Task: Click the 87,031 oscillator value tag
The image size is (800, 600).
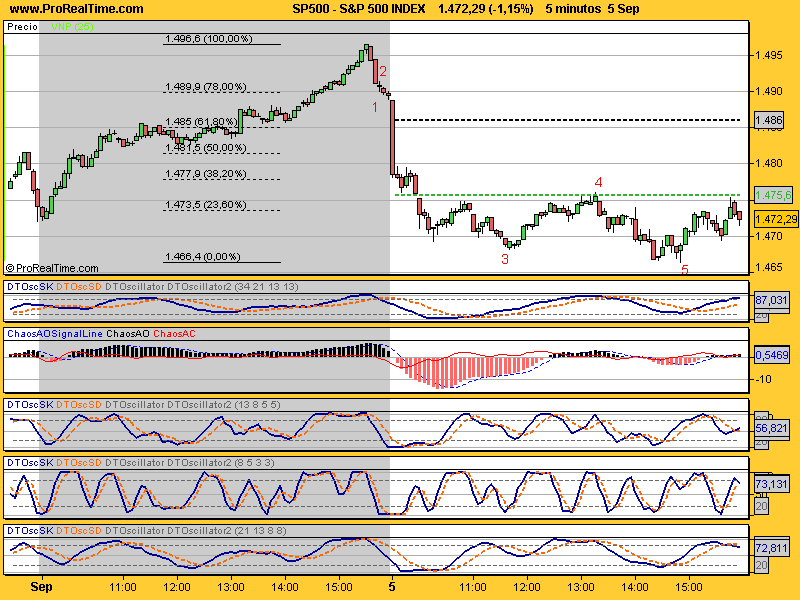Action: tap(771, 301)
